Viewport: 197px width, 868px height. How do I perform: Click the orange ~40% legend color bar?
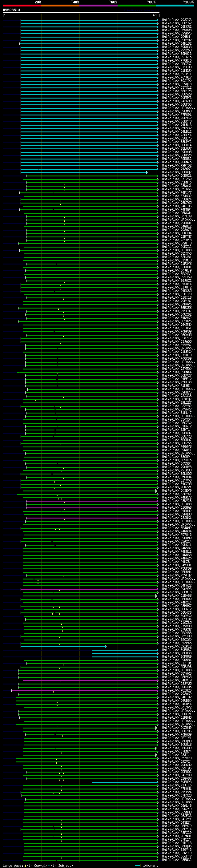[x=60, y=6]
